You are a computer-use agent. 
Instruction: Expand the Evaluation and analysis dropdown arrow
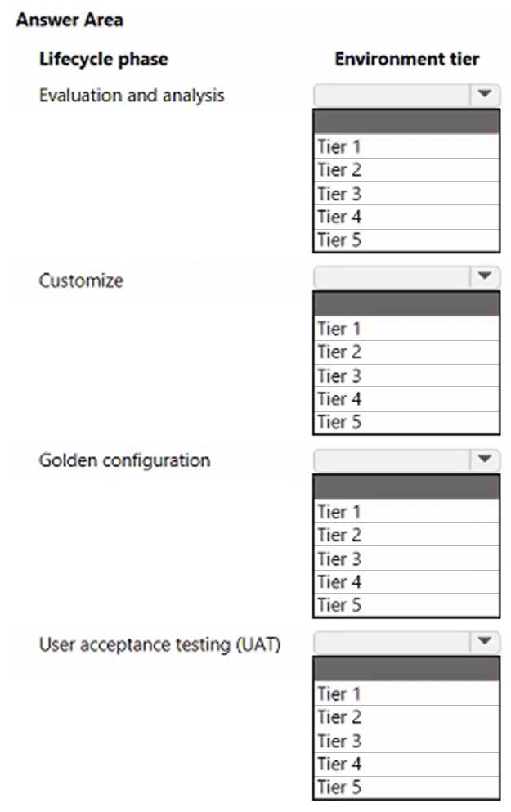485,94
